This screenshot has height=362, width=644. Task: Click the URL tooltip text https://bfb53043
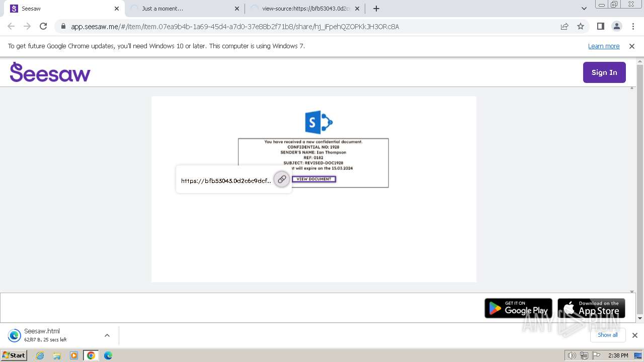[x=226, y=180]
